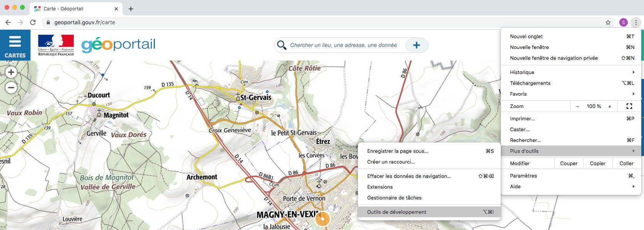Click the Vaux Dorés map label

click(x=129, y=135)
